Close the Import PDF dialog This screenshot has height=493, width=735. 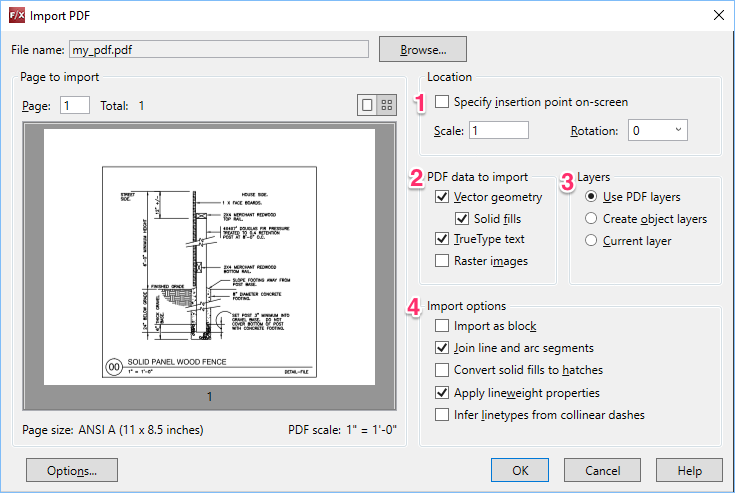718,15
